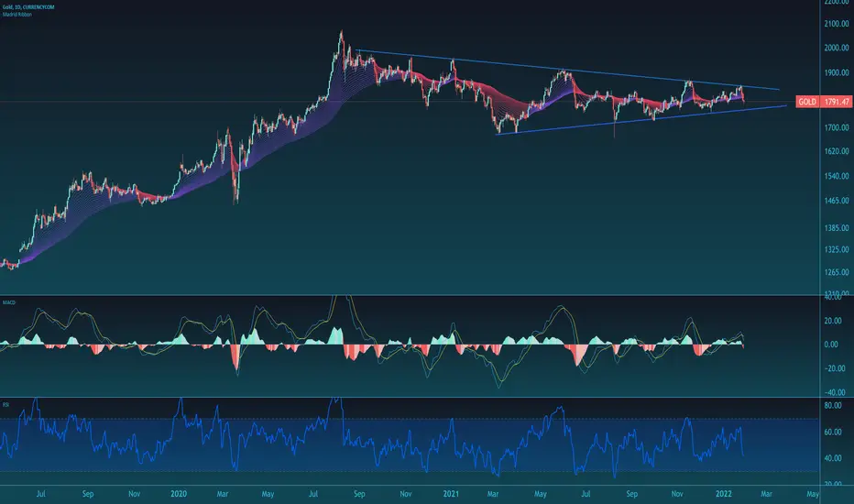
Task: Click the 'Gold, 1D, CURRENCYCOM' symbol title
Action: (28, 7)
